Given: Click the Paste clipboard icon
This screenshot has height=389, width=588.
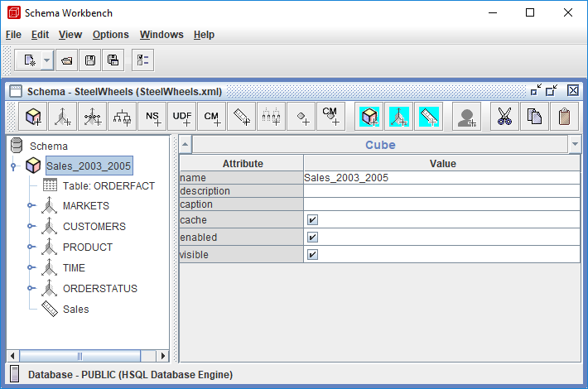Looking at the screenshot, I should (x=564, y=117).
